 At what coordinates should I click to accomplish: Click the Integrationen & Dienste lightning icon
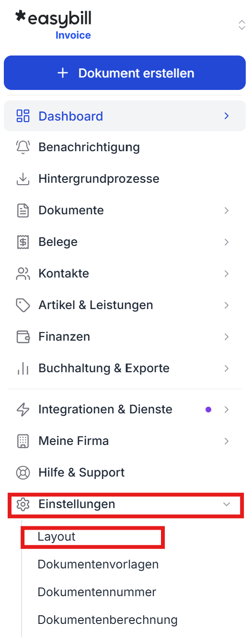pos(23,410)
